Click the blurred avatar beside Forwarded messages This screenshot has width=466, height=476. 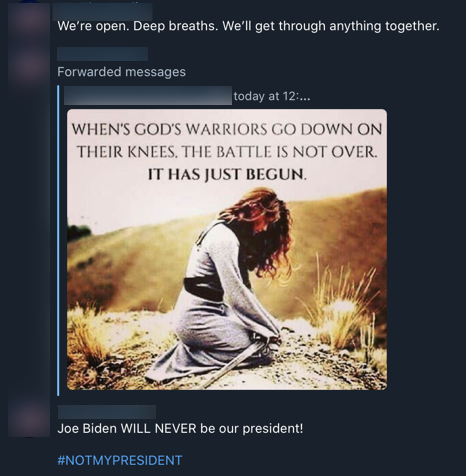[x=29, y=64]
